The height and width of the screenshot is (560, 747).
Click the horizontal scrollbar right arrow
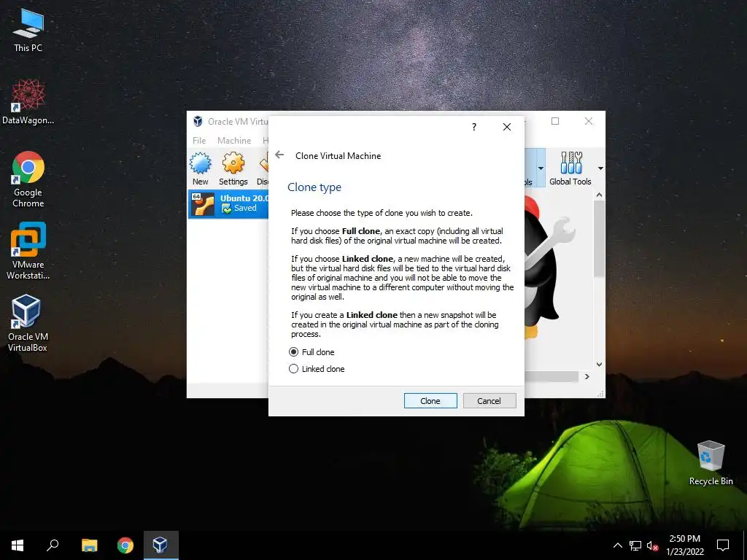[x=587, y=377]
